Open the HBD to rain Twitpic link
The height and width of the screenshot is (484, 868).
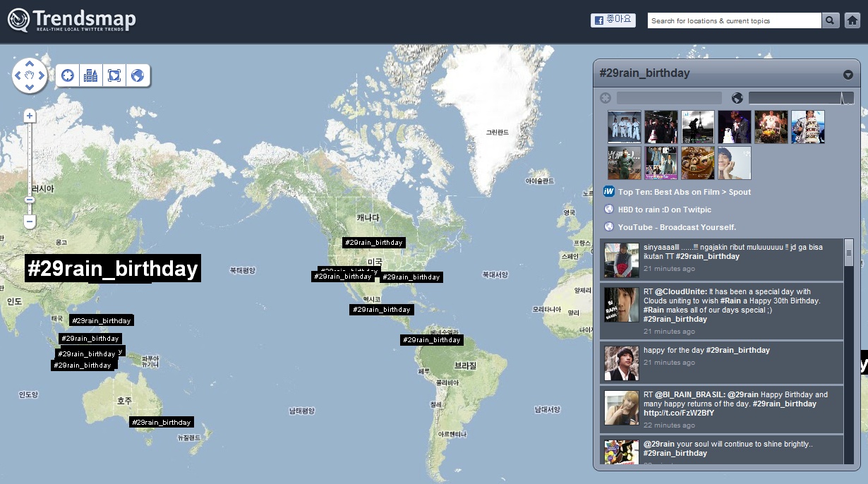point(664,210)
